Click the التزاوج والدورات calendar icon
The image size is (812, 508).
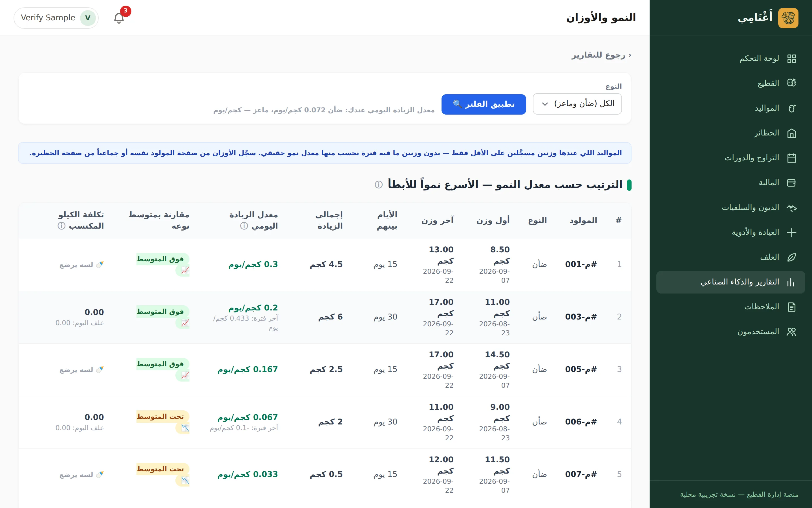pyautogui.click(x=791, y=158)
